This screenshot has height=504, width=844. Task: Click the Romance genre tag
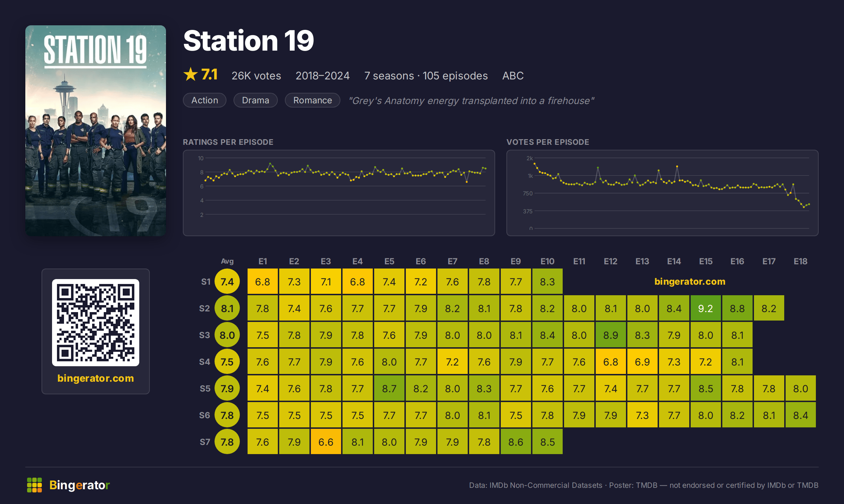point(313,100)
